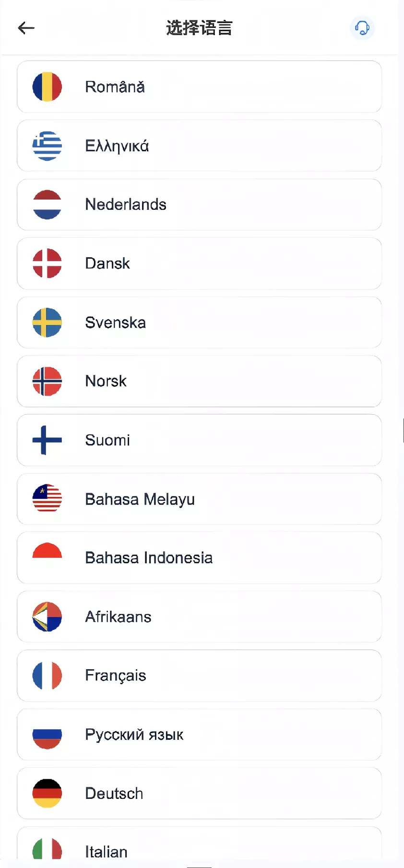
Task: Click the Finnish flag icon
Action: 47,440
